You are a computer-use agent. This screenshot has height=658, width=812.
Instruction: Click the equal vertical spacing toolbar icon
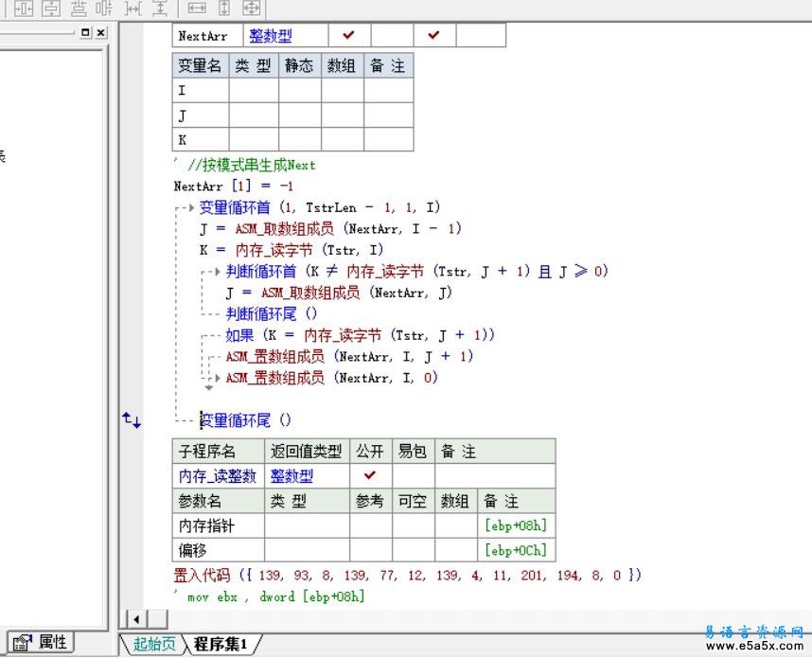tap(160, 8)
